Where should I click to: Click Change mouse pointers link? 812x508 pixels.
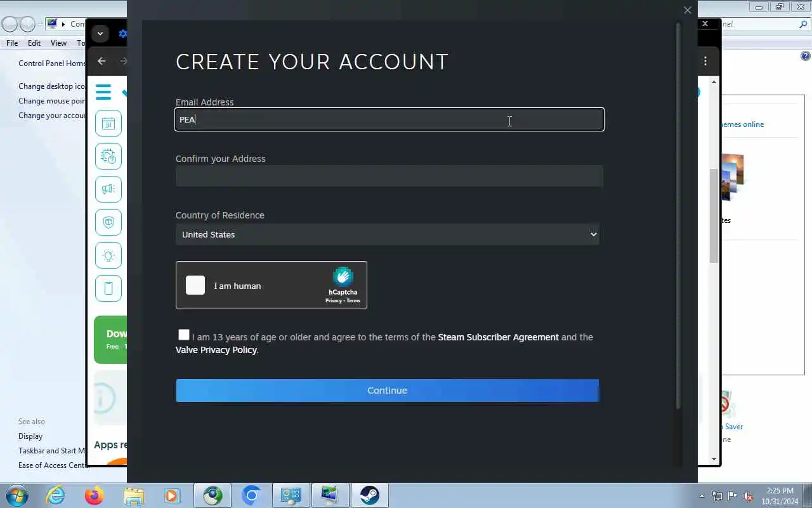51,101
